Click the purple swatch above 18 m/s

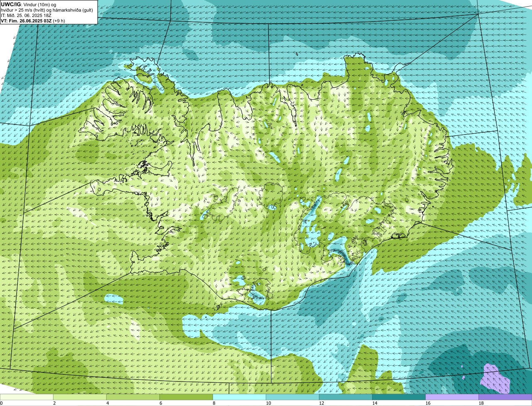[x=505, y=397]
